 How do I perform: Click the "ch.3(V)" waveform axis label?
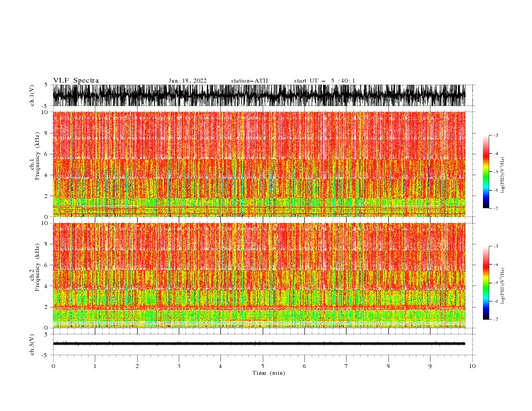click(32, 345)
